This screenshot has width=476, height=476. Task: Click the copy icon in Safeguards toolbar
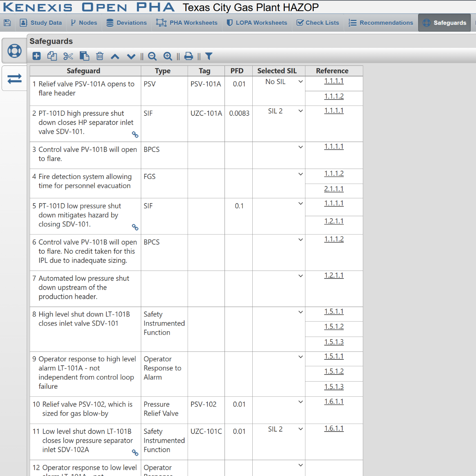[x=52, y=56]
